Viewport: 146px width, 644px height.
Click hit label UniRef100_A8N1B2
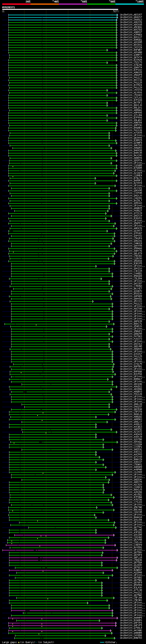tap(131, 417)
